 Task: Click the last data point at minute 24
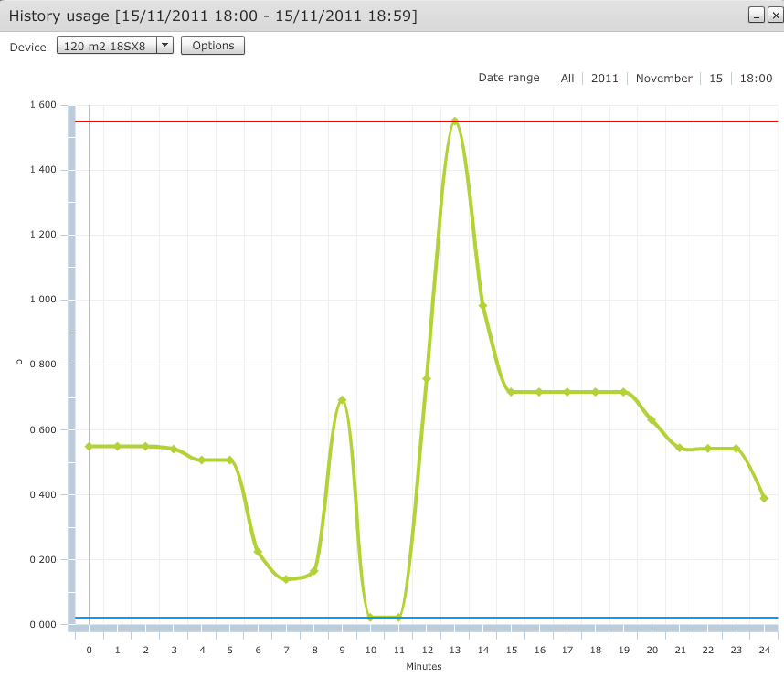(764, 498)
